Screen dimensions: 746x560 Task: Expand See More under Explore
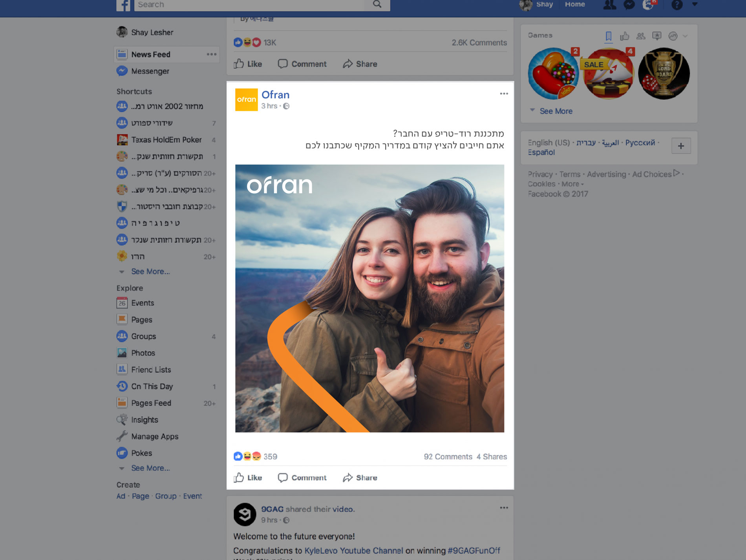point(150,468)
